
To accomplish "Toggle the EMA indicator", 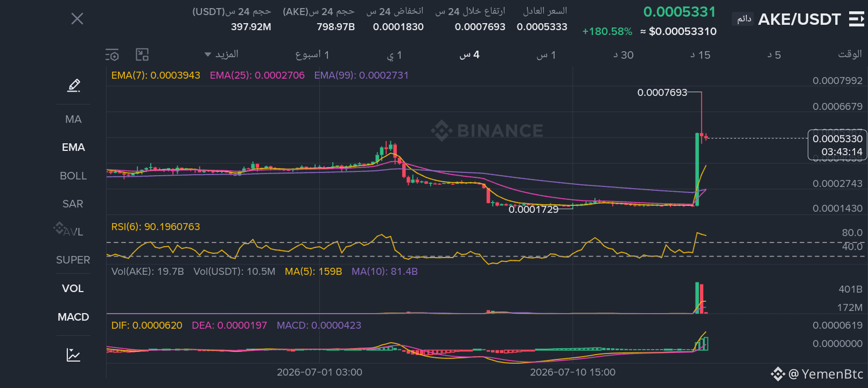I will [x=73, y=147].
